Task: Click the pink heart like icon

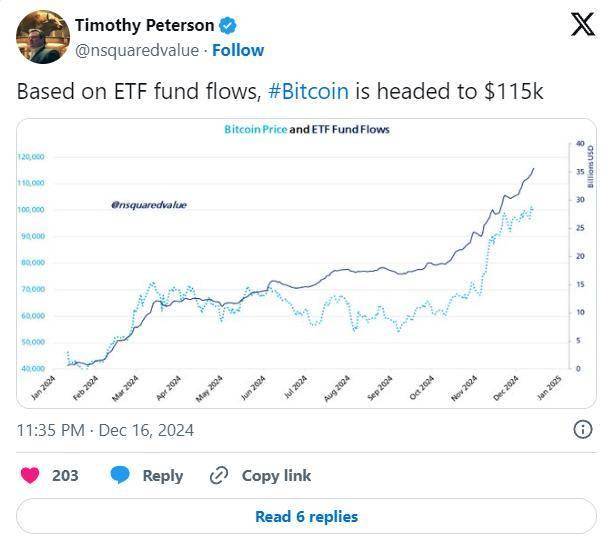Action: [30, 476]
